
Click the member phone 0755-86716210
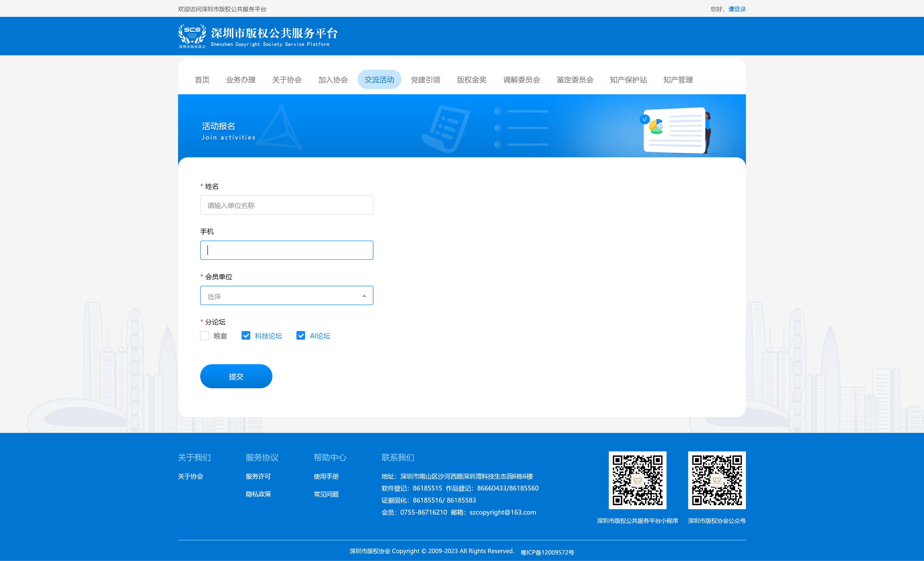tap(424, 512)
